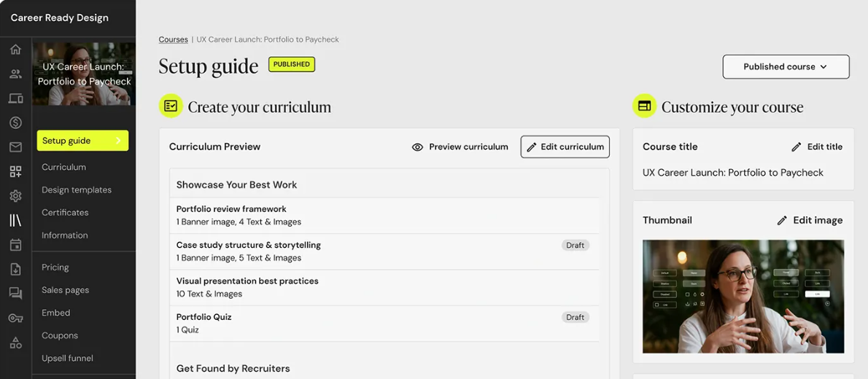This screenshot has height=379, width=868.
Task: Click the Edit curriculum button
Action: pos(565,146)
